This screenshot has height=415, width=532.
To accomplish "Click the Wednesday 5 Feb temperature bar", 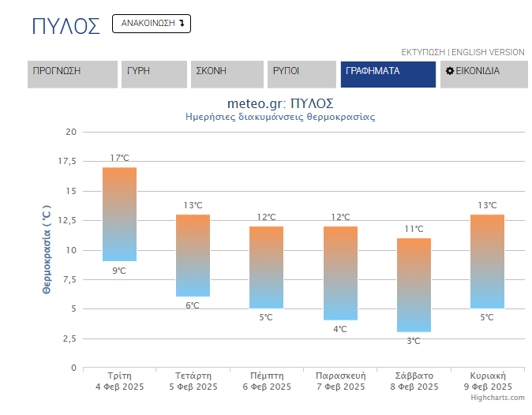I will [x=193, y=256].
